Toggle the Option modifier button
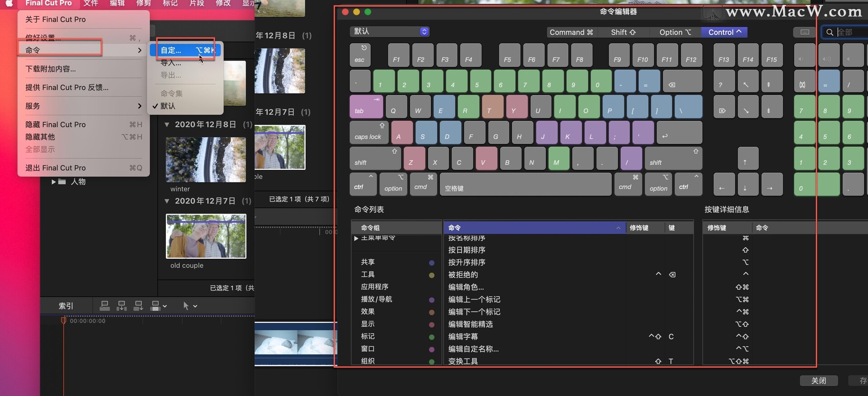This screenshot has width=868, height=396. point(675,32)
